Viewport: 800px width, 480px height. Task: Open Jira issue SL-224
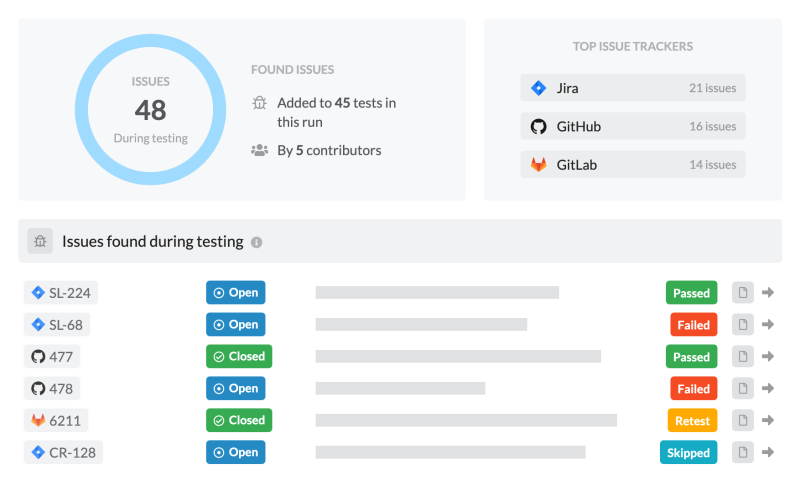point(61,293)
